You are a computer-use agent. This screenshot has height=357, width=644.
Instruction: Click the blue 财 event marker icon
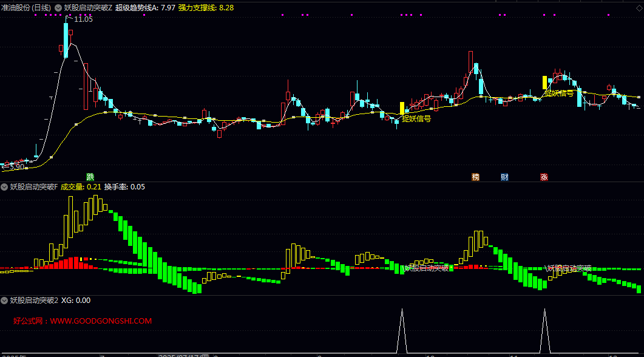pos(504,177)
